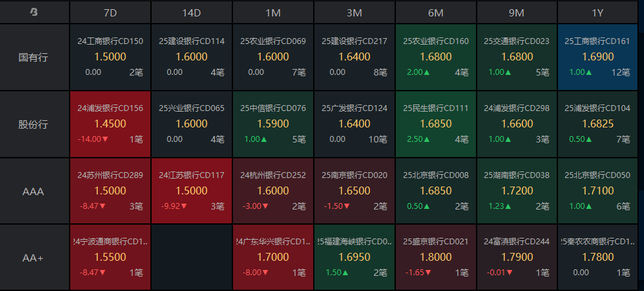
Task: Click the logo icon in the header corner
Action: click(34, 12)
